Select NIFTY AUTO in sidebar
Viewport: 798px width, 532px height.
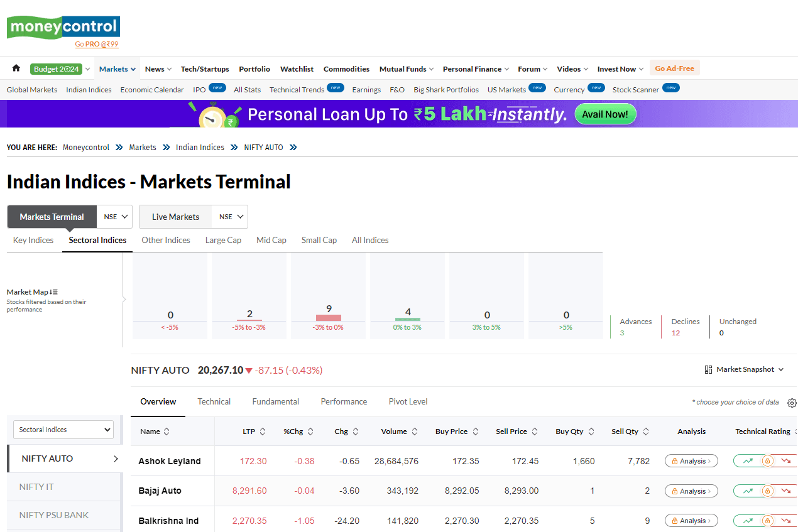click(x=64, y=459)
